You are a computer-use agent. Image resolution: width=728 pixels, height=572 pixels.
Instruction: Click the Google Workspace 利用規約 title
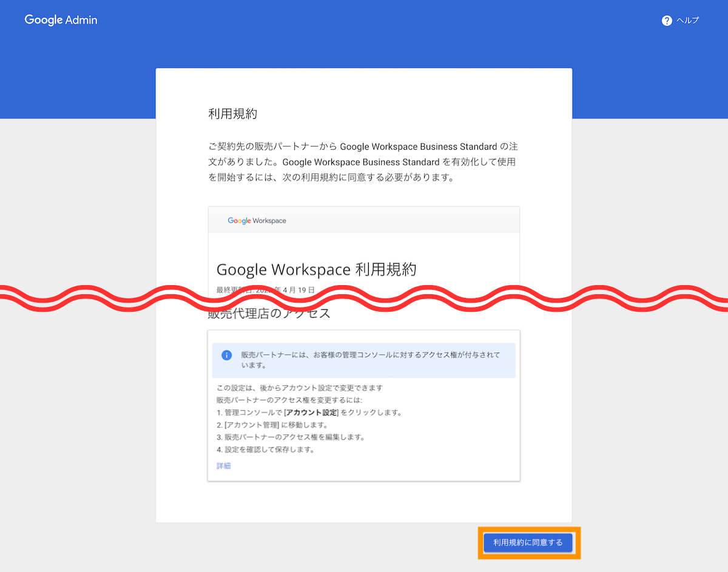[316, 269]
